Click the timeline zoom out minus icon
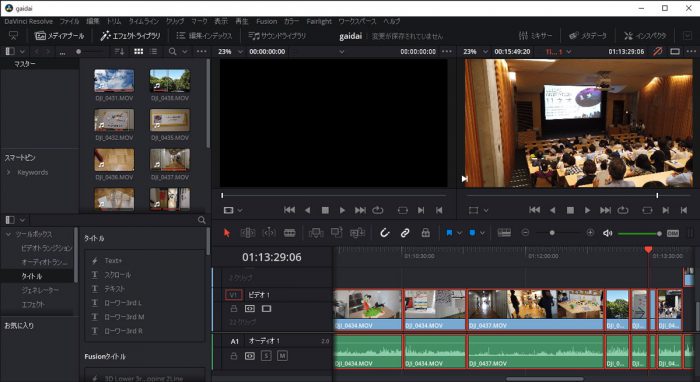This screenshot has height=382, width=700. coord(525,233)
